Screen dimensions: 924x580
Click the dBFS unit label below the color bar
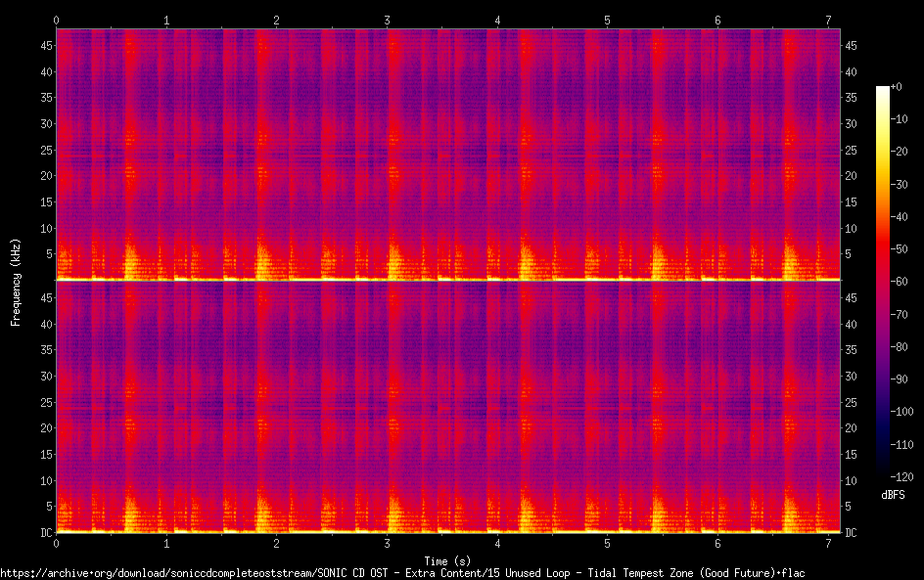click(x=893, y=495)
